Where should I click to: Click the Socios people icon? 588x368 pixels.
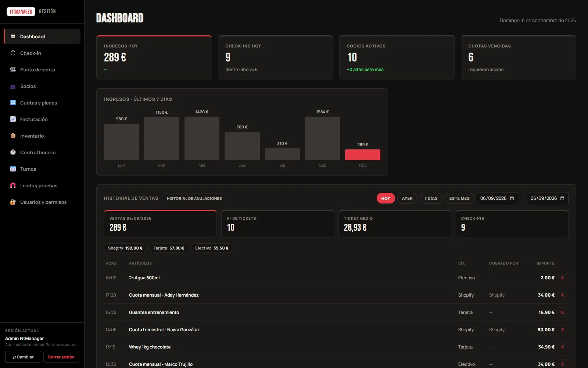pos(13,86)
